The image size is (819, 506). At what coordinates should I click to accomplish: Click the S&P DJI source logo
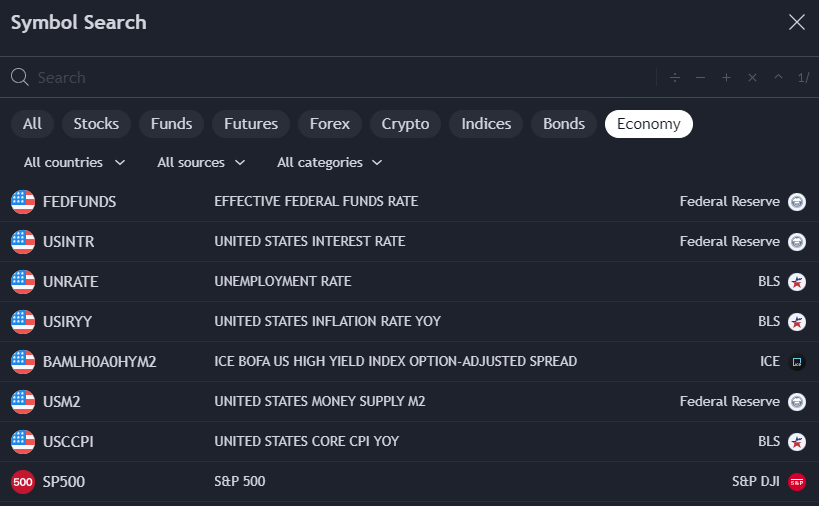tap(797, 482)
